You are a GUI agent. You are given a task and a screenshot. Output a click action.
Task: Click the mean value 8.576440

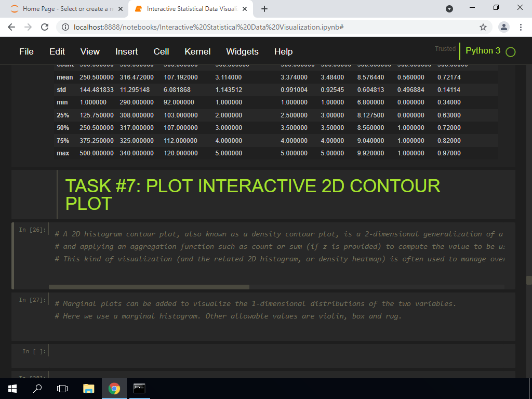tap(370, 77)
